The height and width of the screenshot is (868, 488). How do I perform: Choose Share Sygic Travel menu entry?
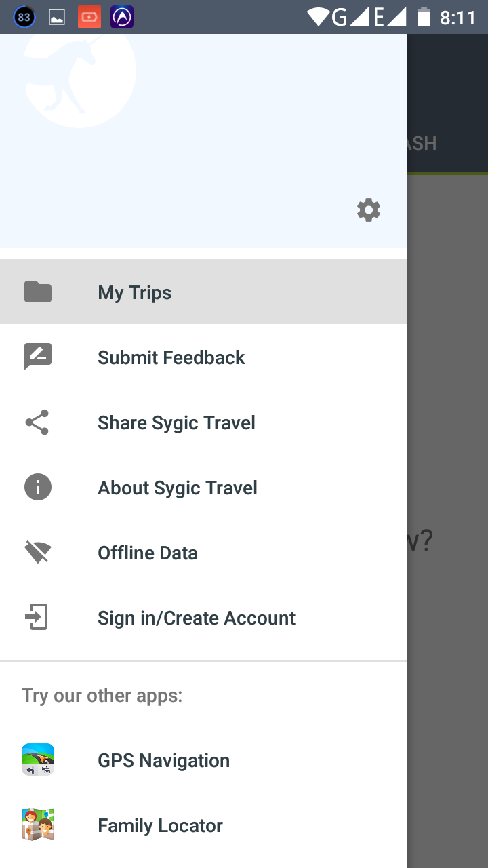(x=176, y=423)
